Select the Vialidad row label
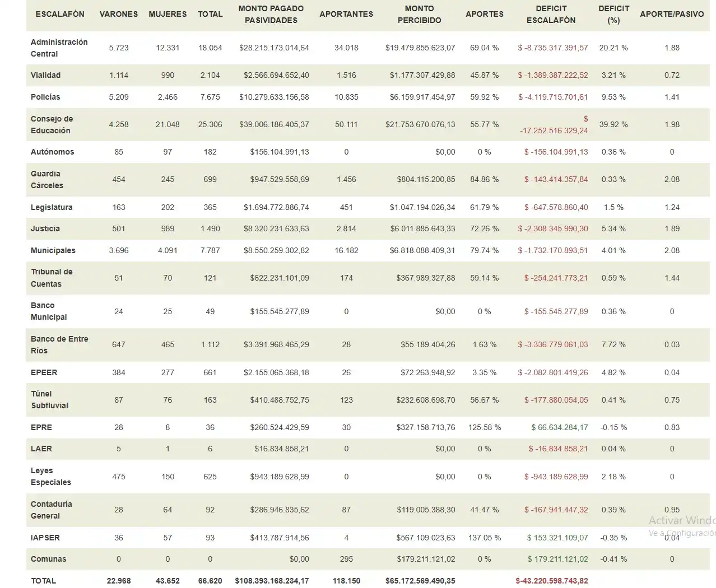Image resolution: width=716 pixels, height=588 pixels. tap(46, 75)
